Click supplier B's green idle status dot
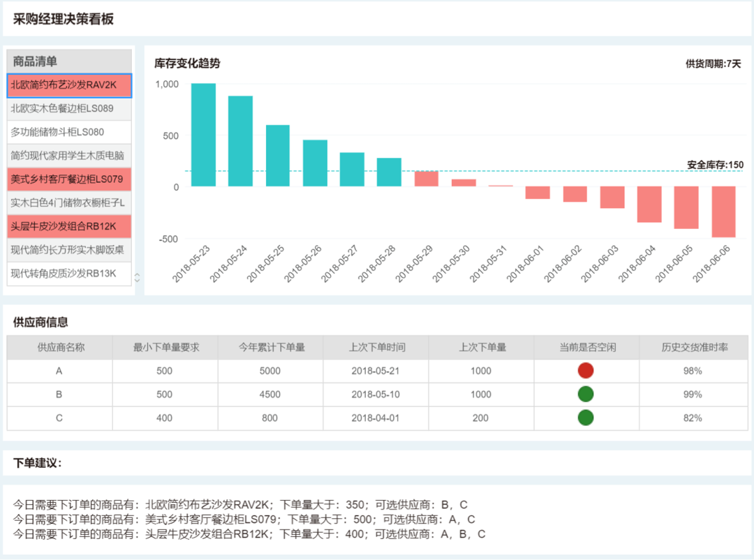754x560 pixels. [x=586, y=393]
